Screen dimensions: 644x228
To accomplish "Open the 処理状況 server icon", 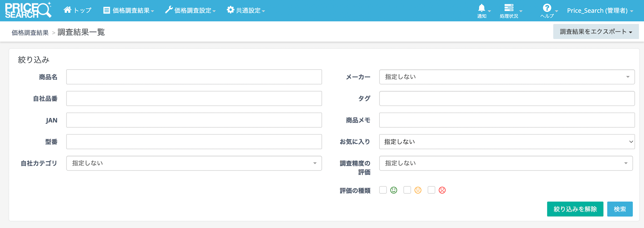I will click(x=509, y=8).
